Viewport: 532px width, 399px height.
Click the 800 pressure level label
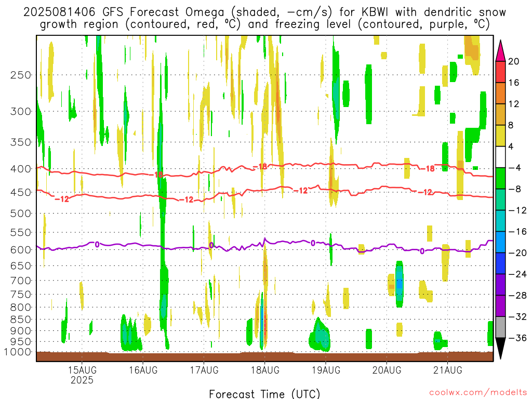[21, 308]
